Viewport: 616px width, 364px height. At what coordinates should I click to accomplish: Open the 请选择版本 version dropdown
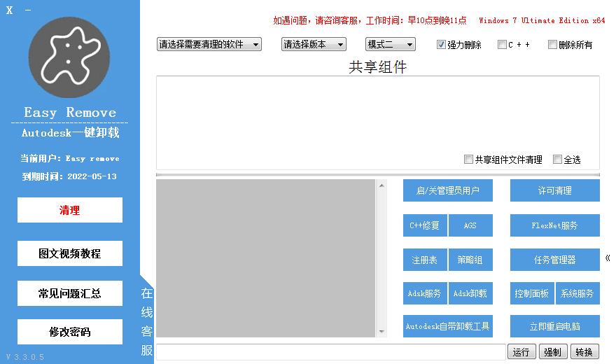(314, 44)
